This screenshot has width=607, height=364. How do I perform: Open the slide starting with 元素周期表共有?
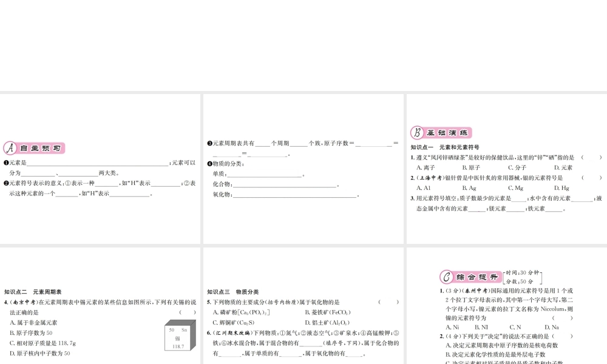pyautogui.click(x=303, y=169)
